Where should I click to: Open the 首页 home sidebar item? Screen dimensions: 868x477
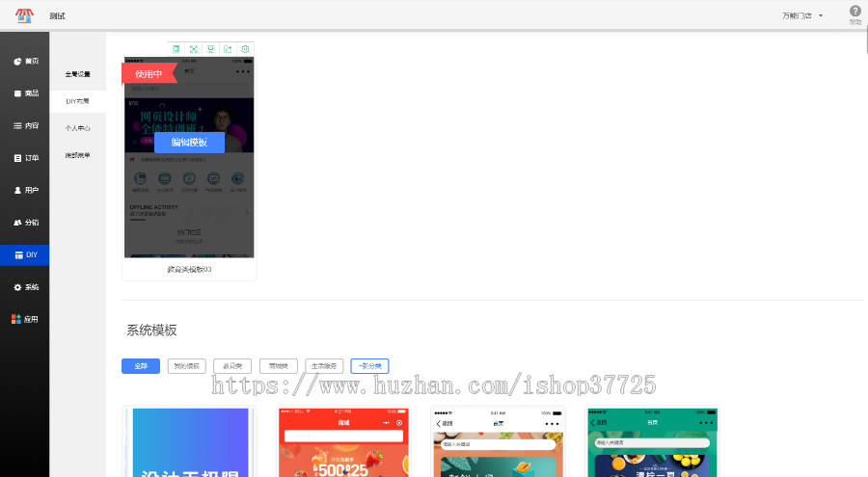tap(25, 61)
